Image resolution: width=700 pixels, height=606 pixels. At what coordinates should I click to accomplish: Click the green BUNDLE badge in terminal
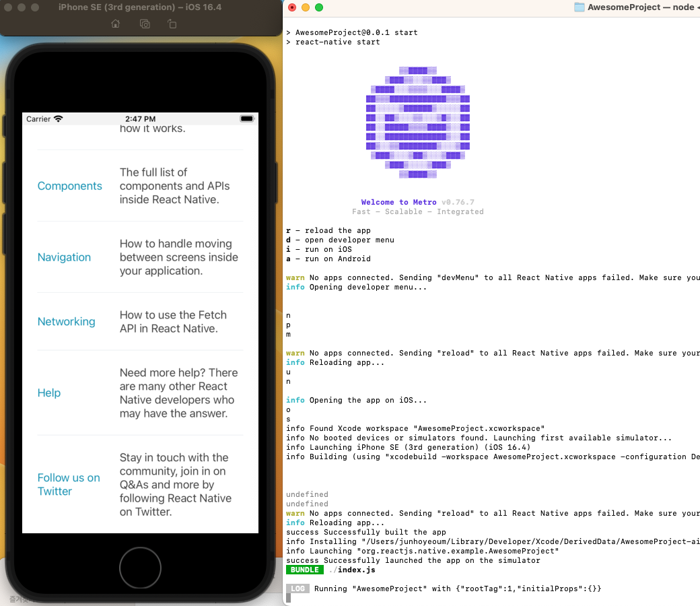(304, 570)
